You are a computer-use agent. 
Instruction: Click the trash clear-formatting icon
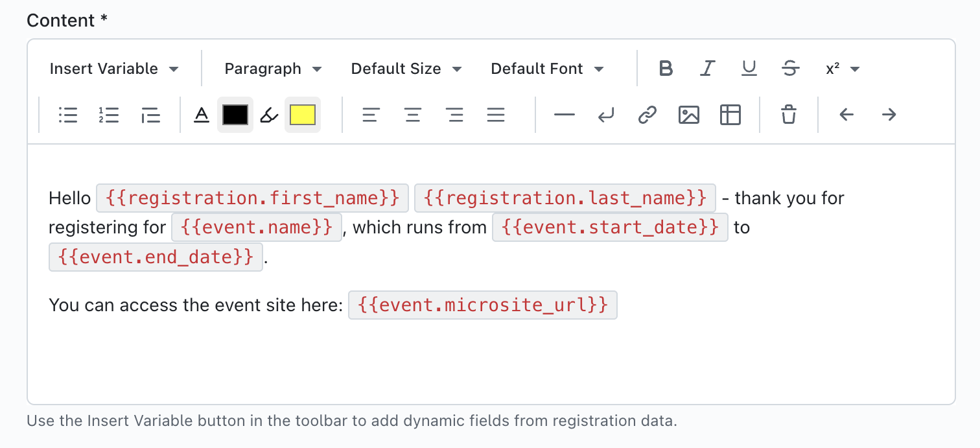(x=789, y=115)
